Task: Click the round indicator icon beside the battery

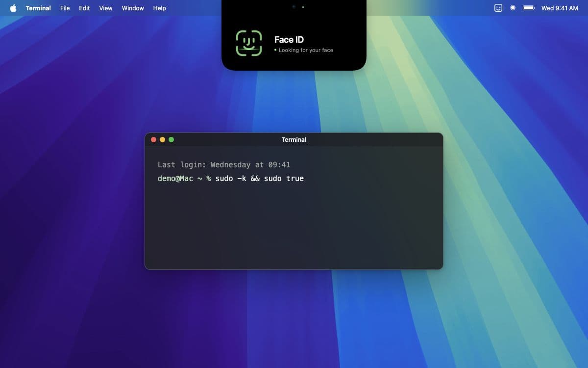Action: [513, 8]
